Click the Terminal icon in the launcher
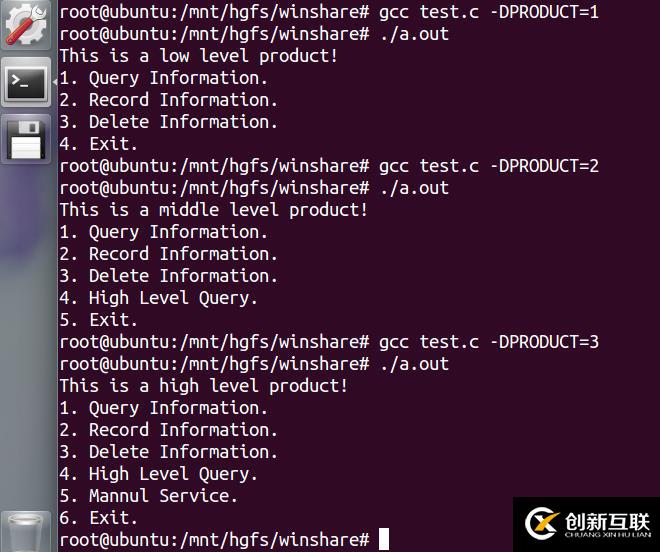 (25, 84)
